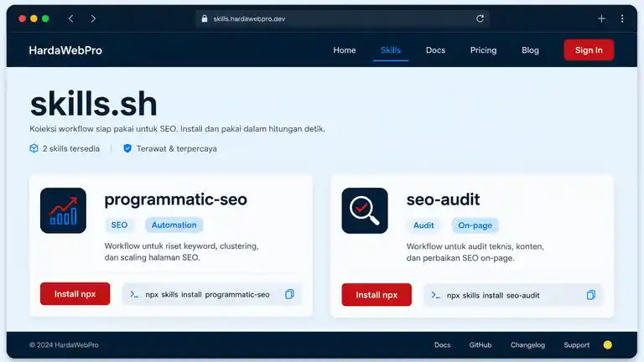Select the Automation tag
The height and width of the screenshot is (362, 644).
[x=174, y=225]
